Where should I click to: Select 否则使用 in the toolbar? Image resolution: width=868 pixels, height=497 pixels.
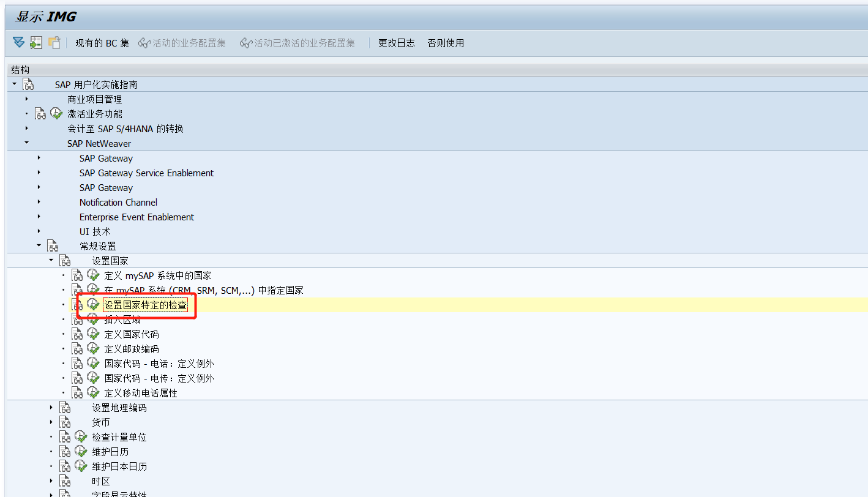(446, 43)
